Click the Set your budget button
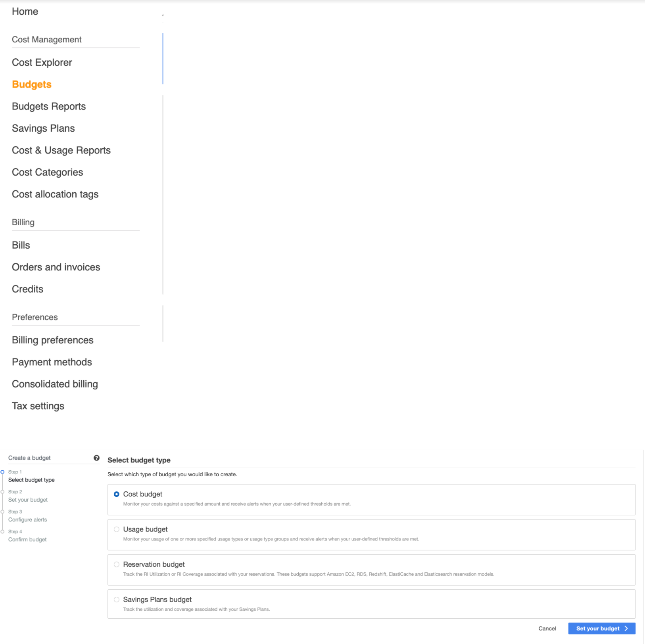This screenshot has width=645, height=644. [602, 629]
